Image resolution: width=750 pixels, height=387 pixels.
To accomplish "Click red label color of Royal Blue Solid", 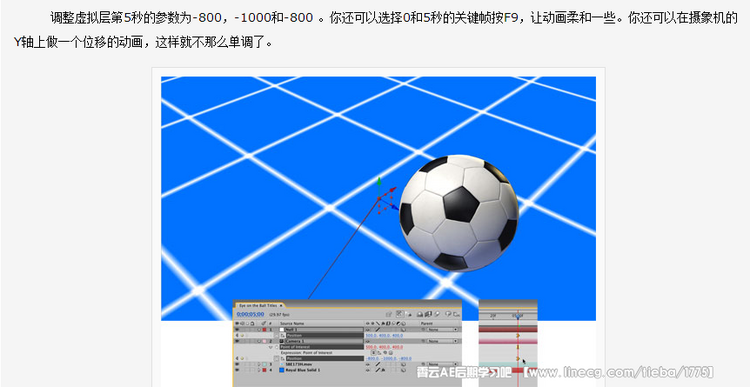I will (x=265, y=370).
